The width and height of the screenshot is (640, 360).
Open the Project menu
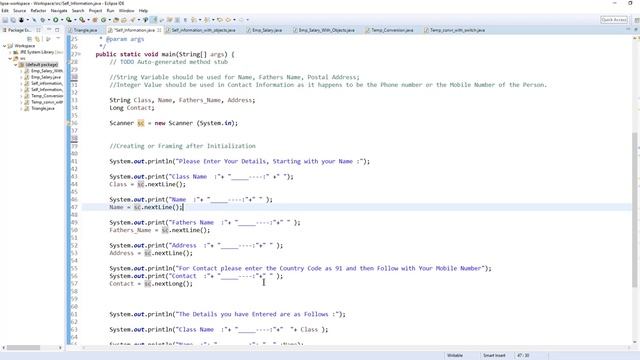[x=96, y=11]
